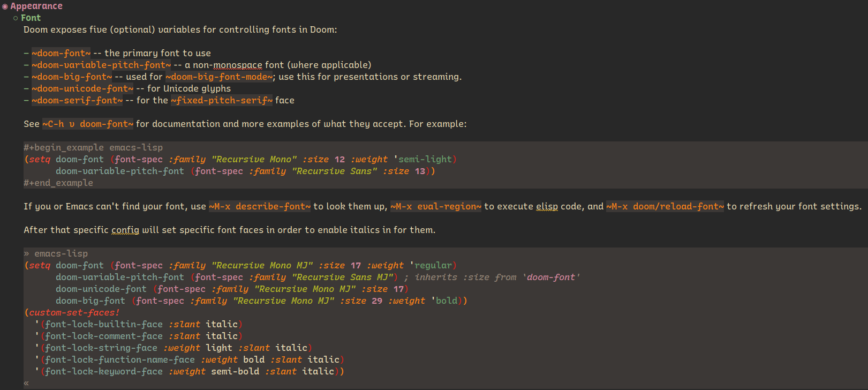Collapse the Font subheading bullet

pyautogui.click(x=16, y=18)
